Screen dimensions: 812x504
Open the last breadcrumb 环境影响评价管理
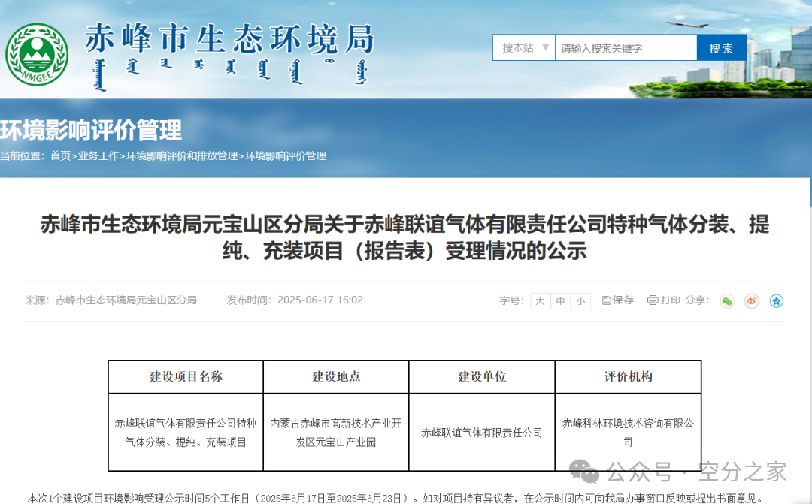tap(286, 155)
